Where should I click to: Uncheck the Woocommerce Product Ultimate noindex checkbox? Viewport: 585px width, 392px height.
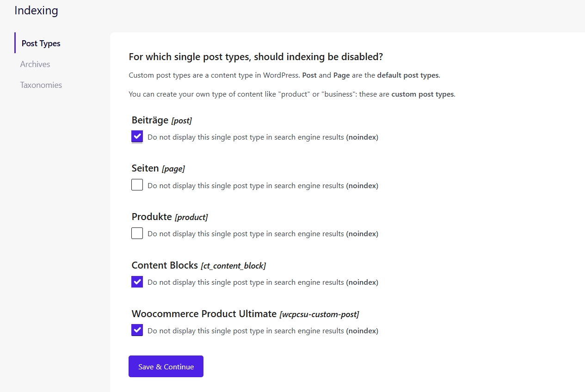click(137, 330)
